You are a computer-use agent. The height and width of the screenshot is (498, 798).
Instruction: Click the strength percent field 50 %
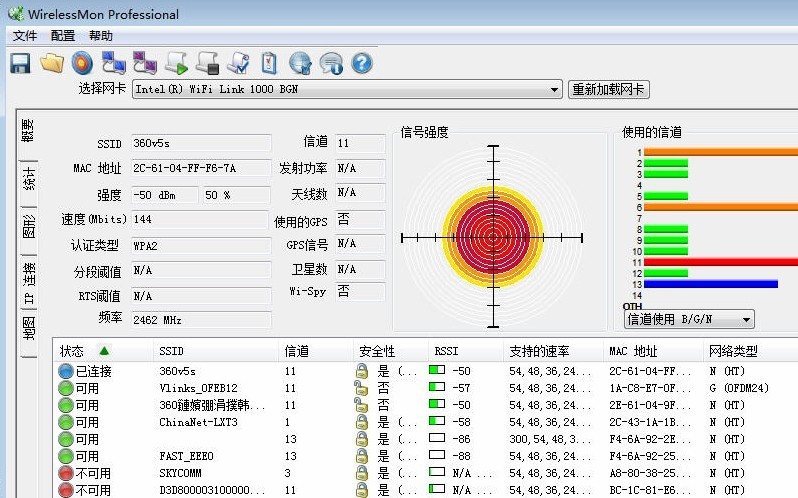pyautogui.click(x=237, y=195)
